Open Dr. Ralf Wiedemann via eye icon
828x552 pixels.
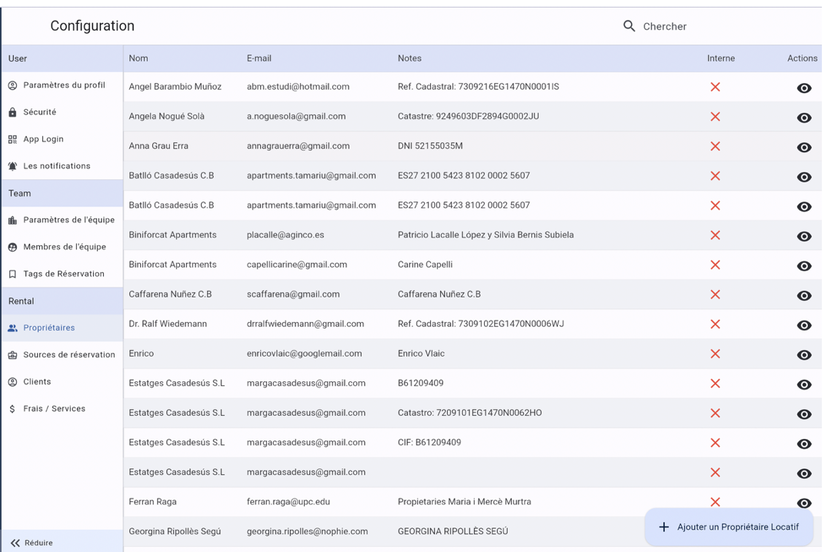804,325
